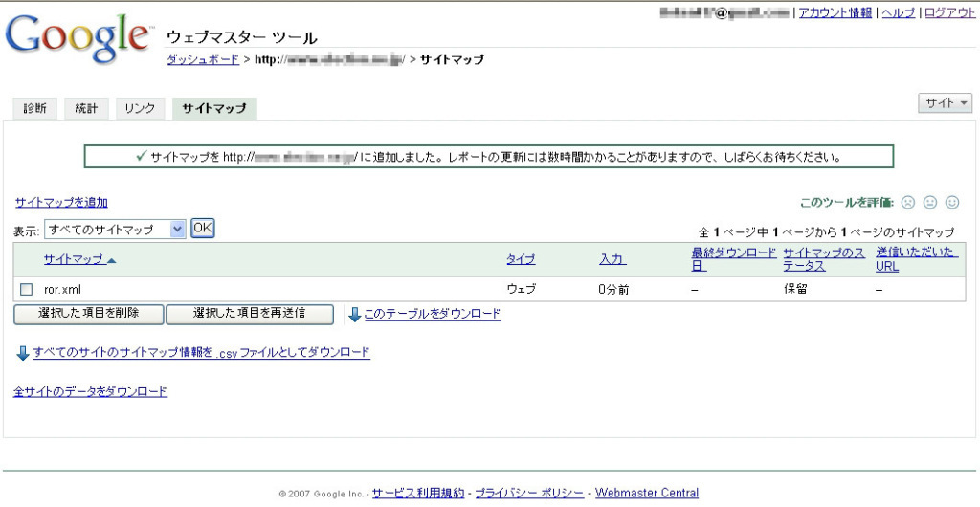The image size is (980, 507).
Task: Click the ウェブマスター ツール heading
Action: click(242, 37)
